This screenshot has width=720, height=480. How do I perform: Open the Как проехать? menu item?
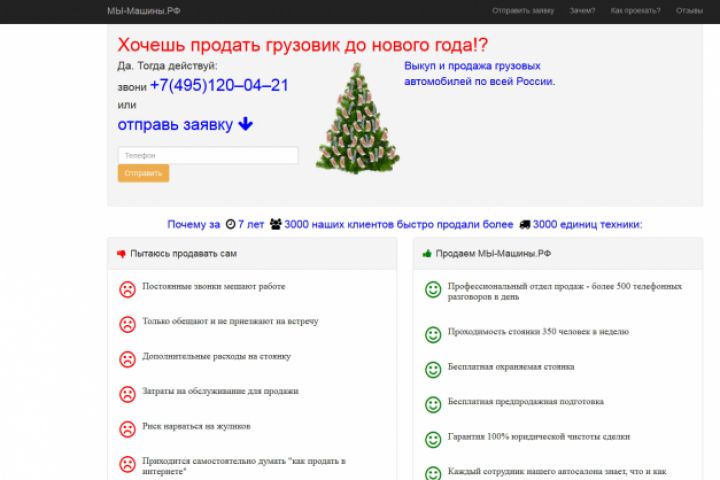[x=636, y=11]
